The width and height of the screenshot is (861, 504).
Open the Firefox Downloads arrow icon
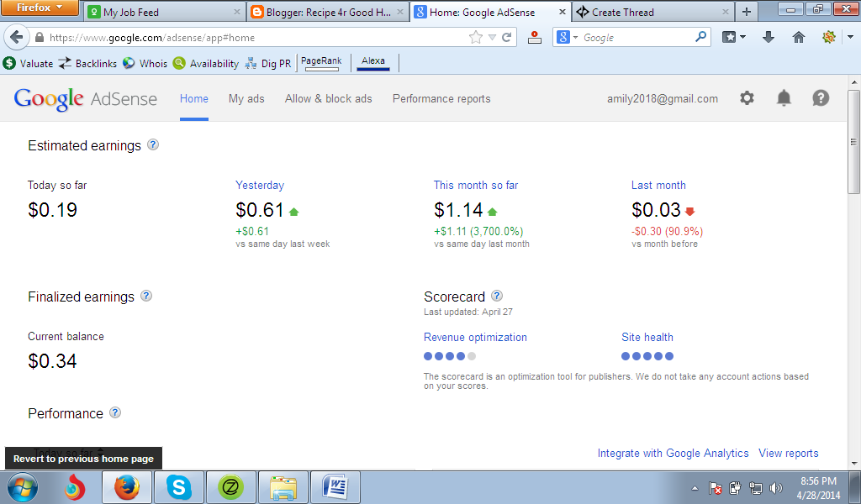tap(768, 37)
